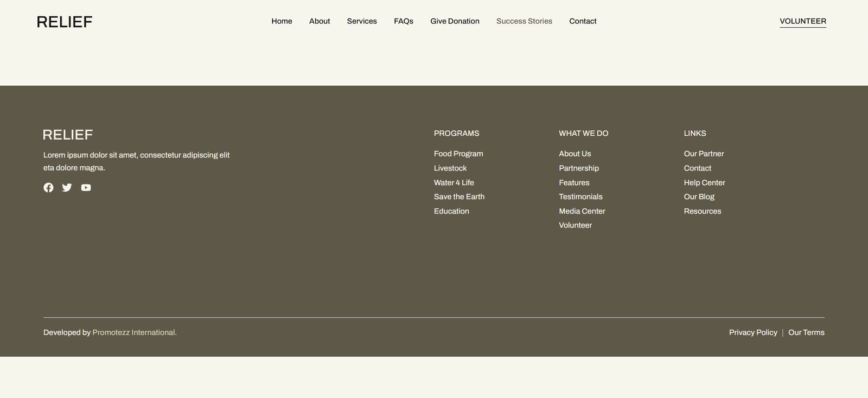Open the Food Program link
The image size is (868, 398).
click(x=458, y=154)
